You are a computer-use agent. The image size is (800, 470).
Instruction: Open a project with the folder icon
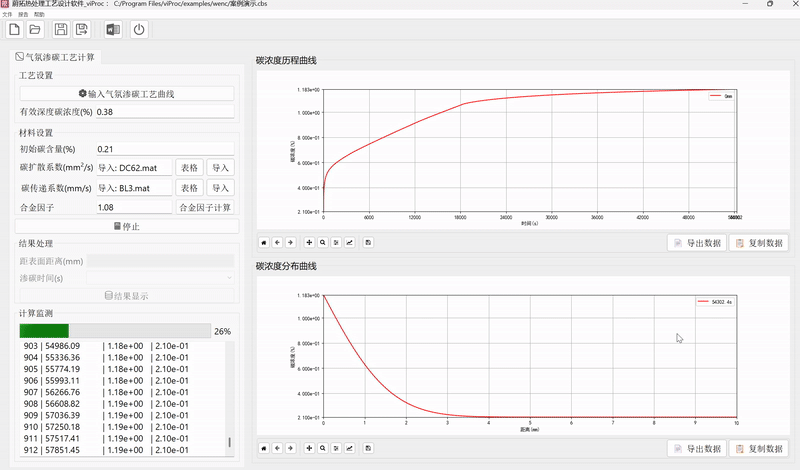(x=35, y=30)
